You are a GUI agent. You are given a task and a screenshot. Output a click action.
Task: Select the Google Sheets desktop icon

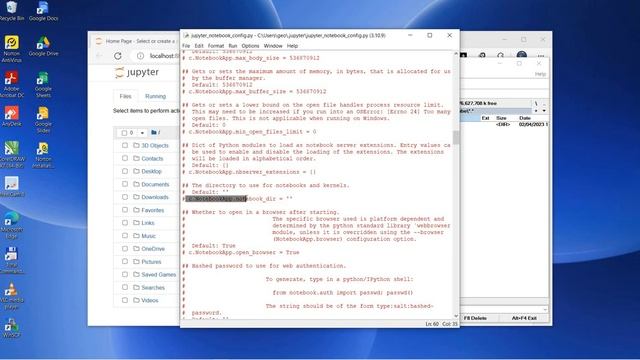(43, 84)
